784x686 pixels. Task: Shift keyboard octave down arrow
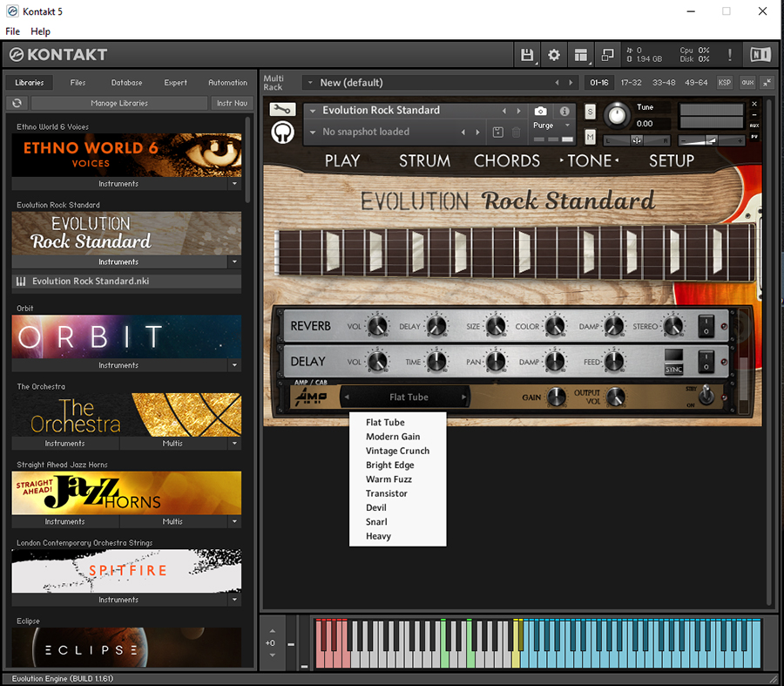point(272,655)
